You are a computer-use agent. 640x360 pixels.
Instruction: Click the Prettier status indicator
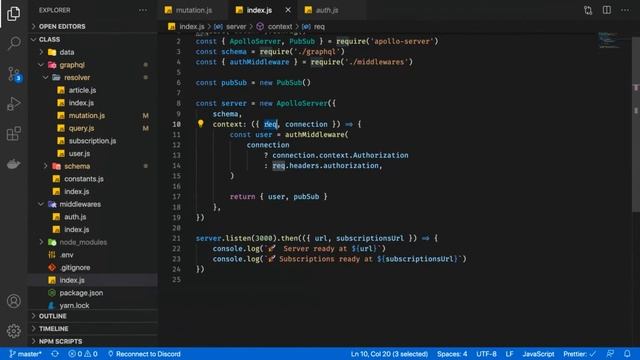580,354
